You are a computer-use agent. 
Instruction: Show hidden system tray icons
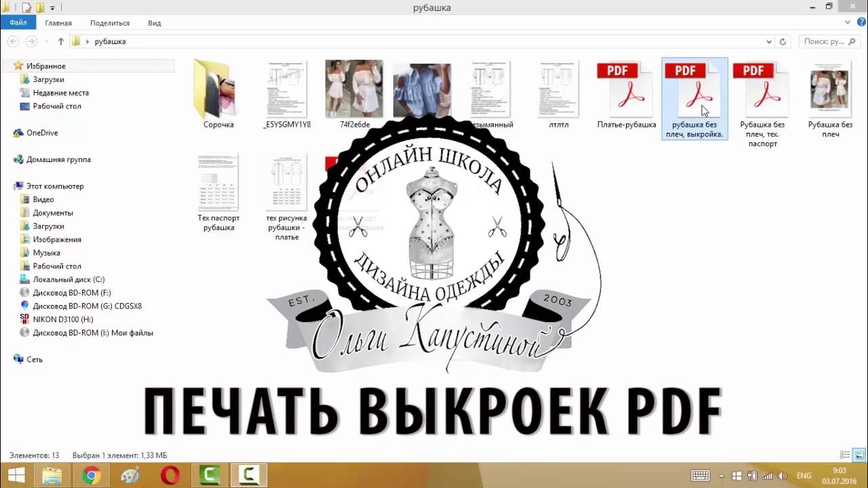(x=721, y=476)
